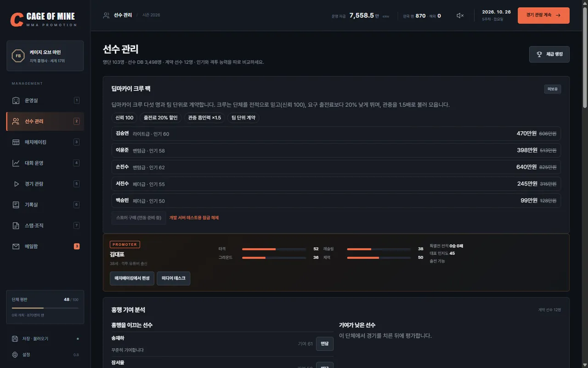
Task: Open 스탭·조직 in the sidebar
Action: tap(45, 225)
